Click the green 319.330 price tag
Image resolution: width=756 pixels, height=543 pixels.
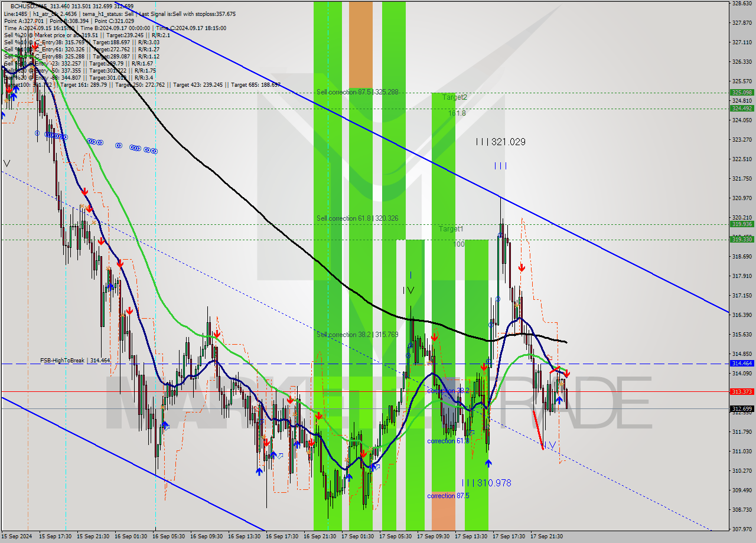point(742,239)
